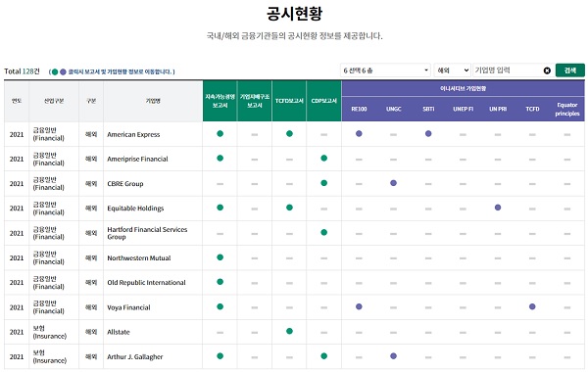Open Old Republic International sustainability report dot

(x=220, y=282)
